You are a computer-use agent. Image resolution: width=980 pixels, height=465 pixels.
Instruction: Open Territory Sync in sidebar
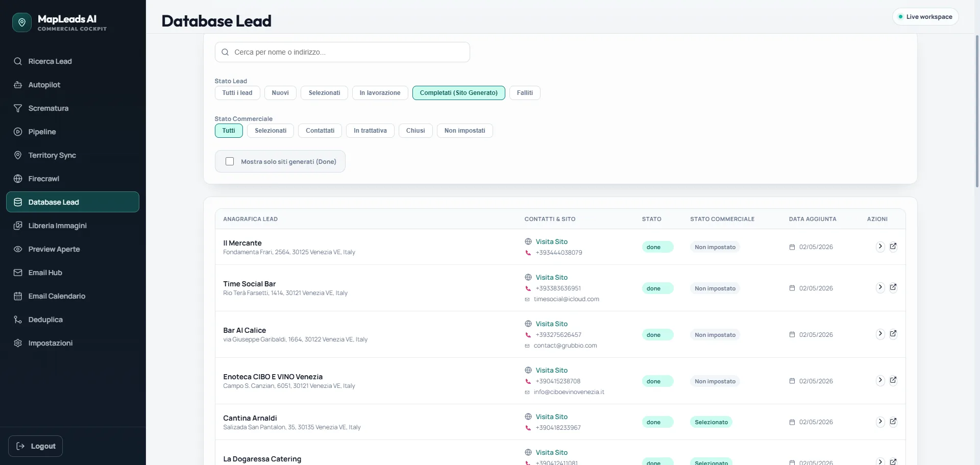[x=72, y=155]
